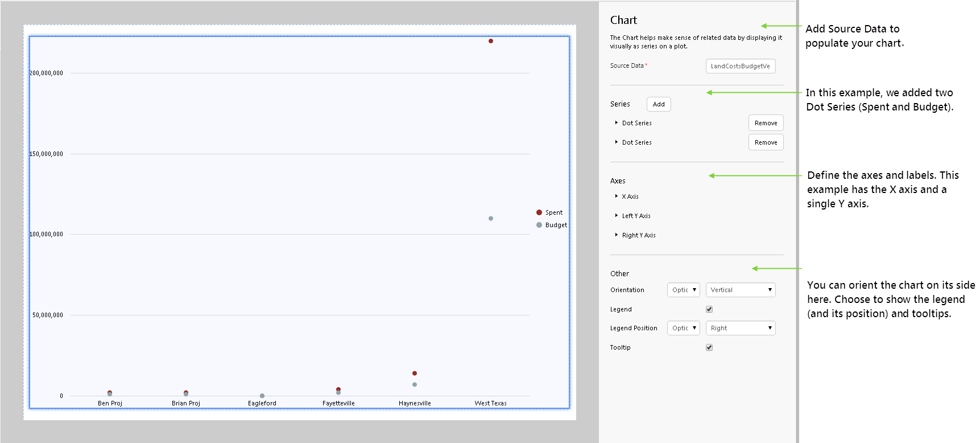Click the red Spent legend marker
Image resolution: width=980 pixels, height=443 pixels.
[x=539, y=212]
